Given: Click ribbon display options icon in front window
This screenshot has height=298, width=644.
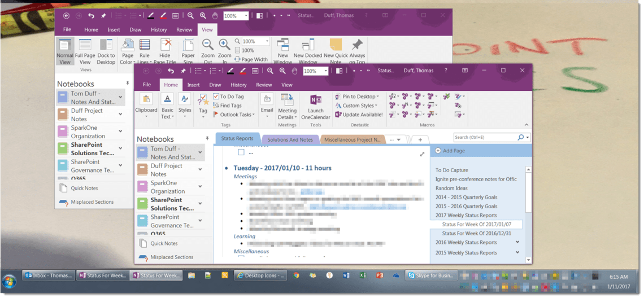Looking at the screenshot, I should [x=464, y=71].
